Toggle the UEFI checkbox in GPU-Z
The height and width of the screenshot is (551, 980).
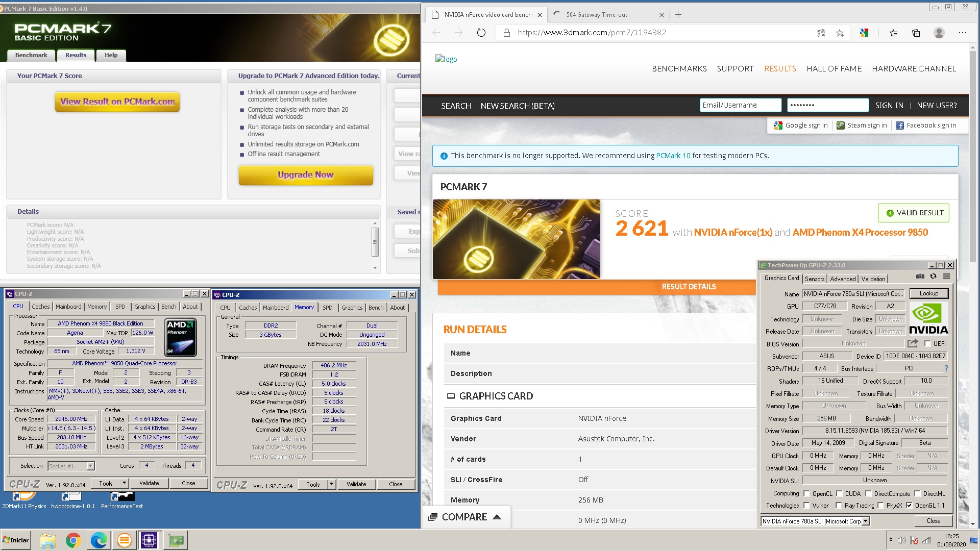point(927,343)
